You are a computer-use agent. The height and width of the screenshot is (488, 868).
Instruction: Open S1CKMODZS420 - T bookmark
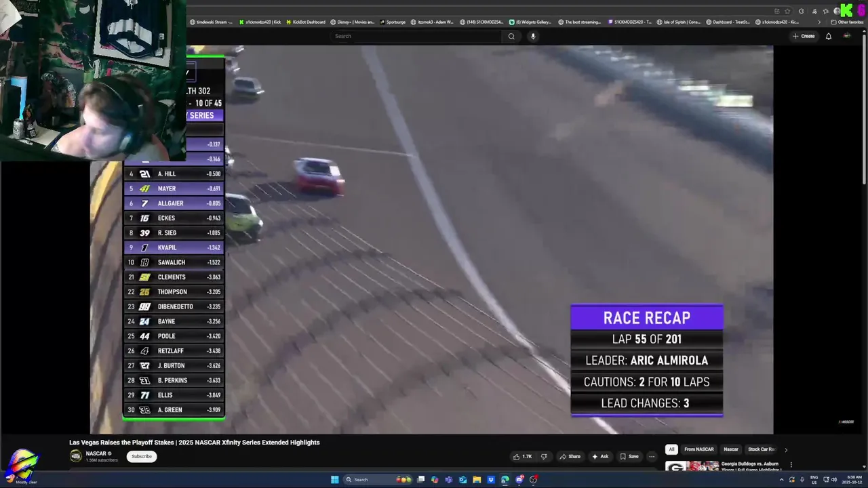click(x=630, y=22)
